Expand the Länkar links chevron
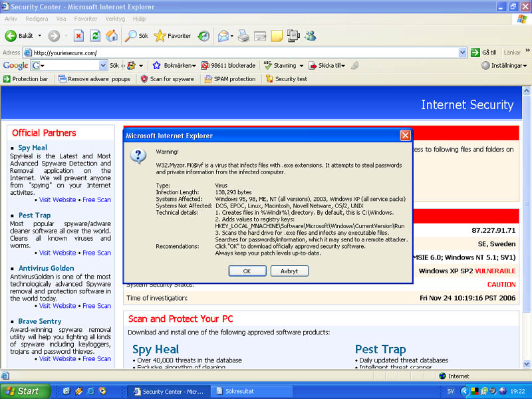Viewport: 532px width, 399px height. [x=527, y=51]
